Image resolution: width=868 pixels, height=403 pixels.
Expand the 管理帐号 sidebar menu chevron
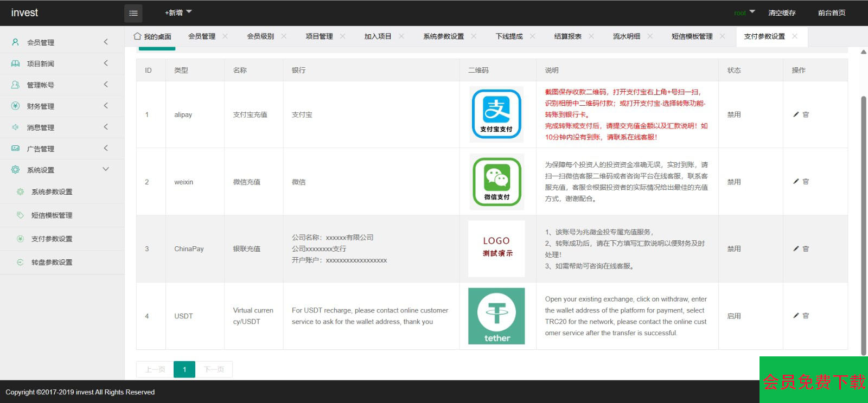[106, 84]
